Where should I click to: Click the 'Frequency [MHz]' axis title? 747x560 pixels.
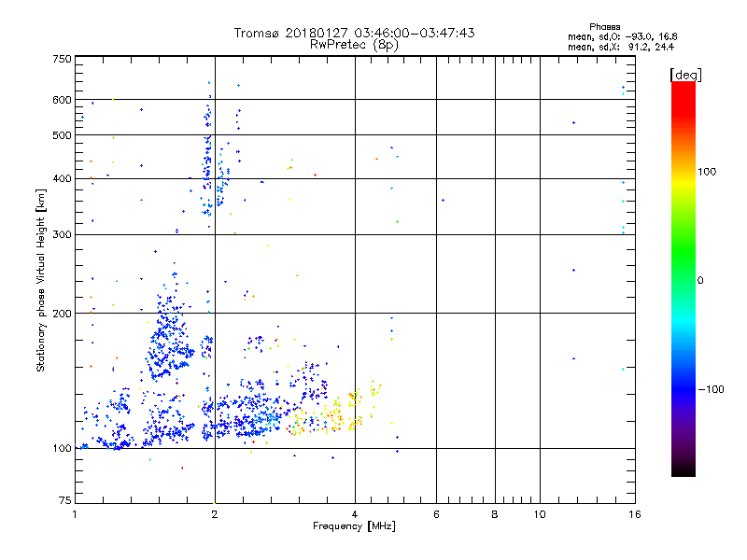(x=354, y=526)
